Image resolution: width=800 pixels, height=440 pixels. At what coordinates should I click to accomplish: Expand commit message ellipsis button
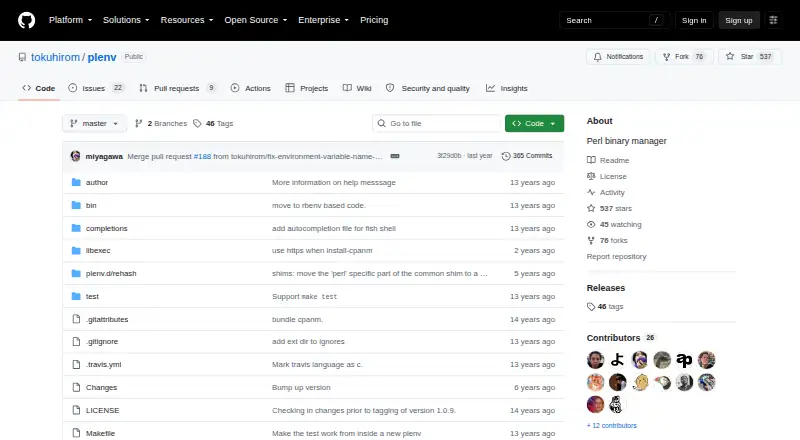pyautogui.click(x=395, y=156)
